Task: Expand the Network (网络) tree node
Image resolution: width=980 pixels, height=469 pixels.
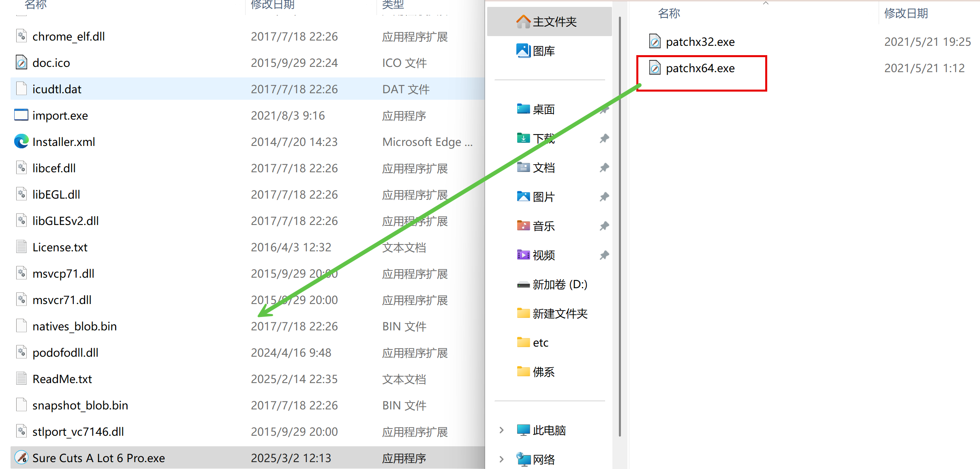Action: (x=502, y=459)
